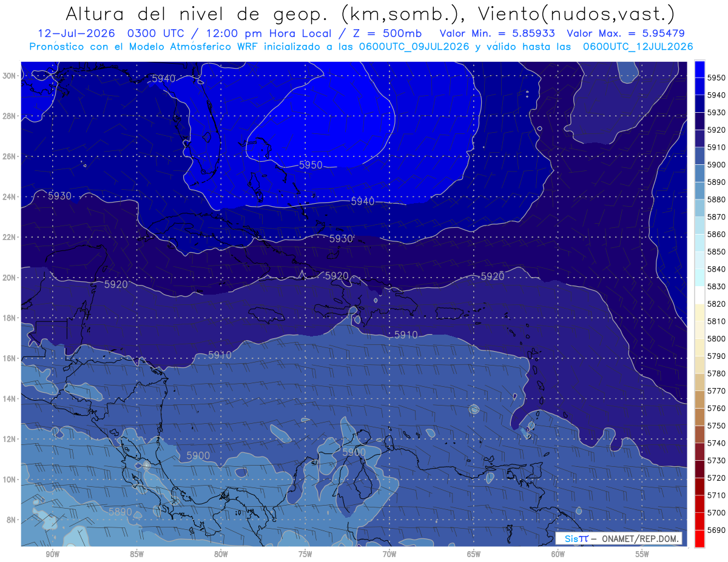Click the '5890' contour label on the map
Viewport: 728px width, 562px height.
click(x=120, y=512)
